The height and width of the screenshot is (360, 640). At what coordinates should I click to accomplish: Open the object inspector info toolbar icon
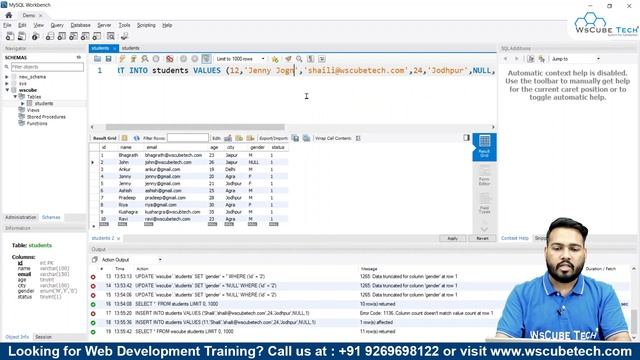click(x=36, y=36)
